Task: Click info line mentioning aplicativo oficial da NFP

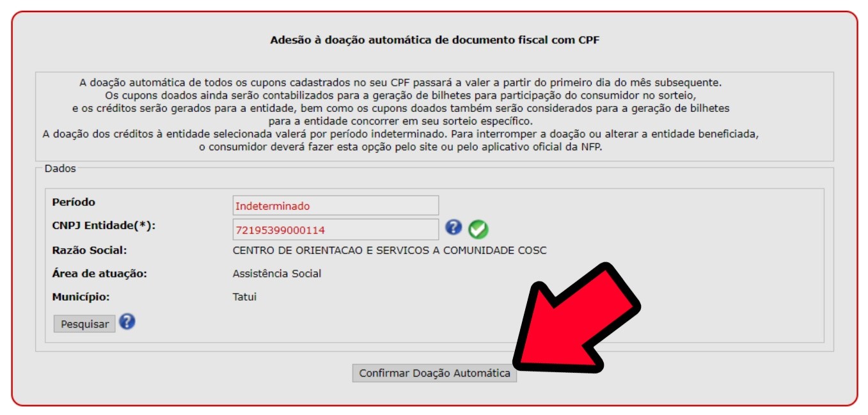Action: [x=405, y=146]
